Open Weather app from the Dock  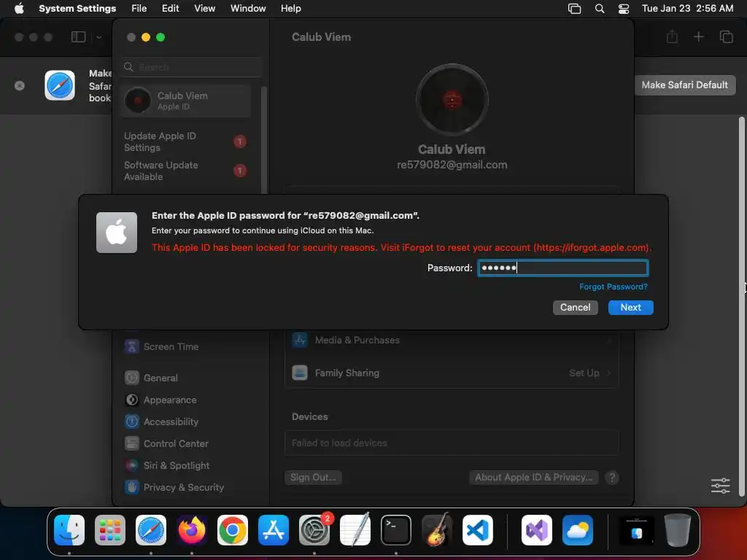click(x=578, y=530)
